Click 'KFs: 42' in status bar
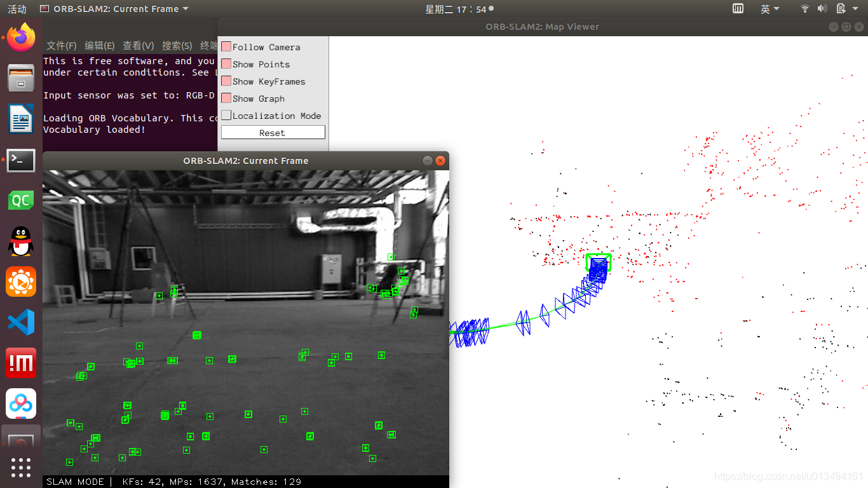Screen dimensions: 868x488 (x=142, y=482)
